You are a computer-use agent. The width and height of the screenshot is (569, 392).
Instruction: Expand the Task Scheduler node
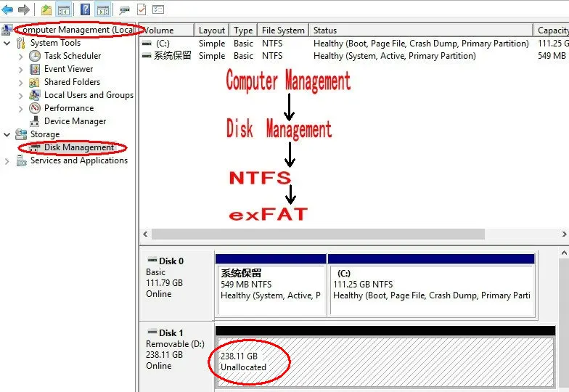click(20, 57)
